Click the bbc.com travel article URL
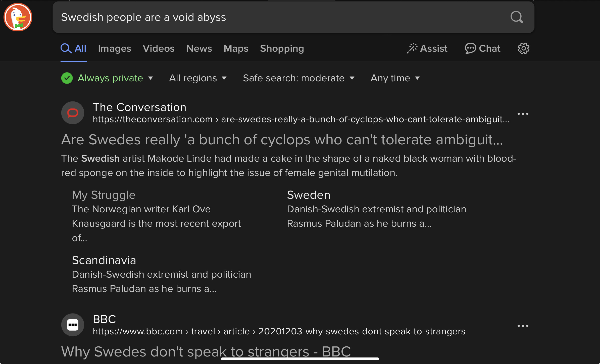Viewport: 600px width, 364px height. click(x=279, y=331)
